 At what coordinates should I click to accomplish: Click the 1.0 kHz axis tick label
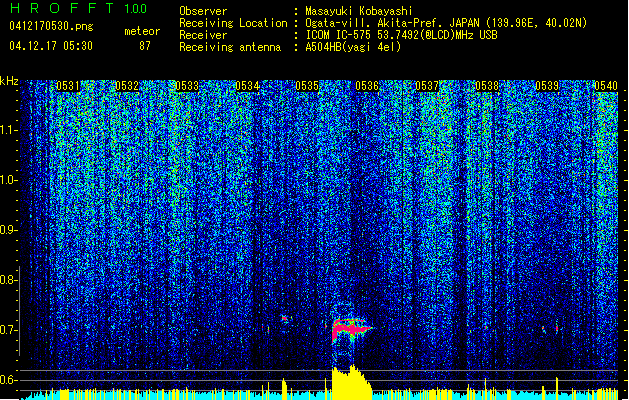click(8, 180)
